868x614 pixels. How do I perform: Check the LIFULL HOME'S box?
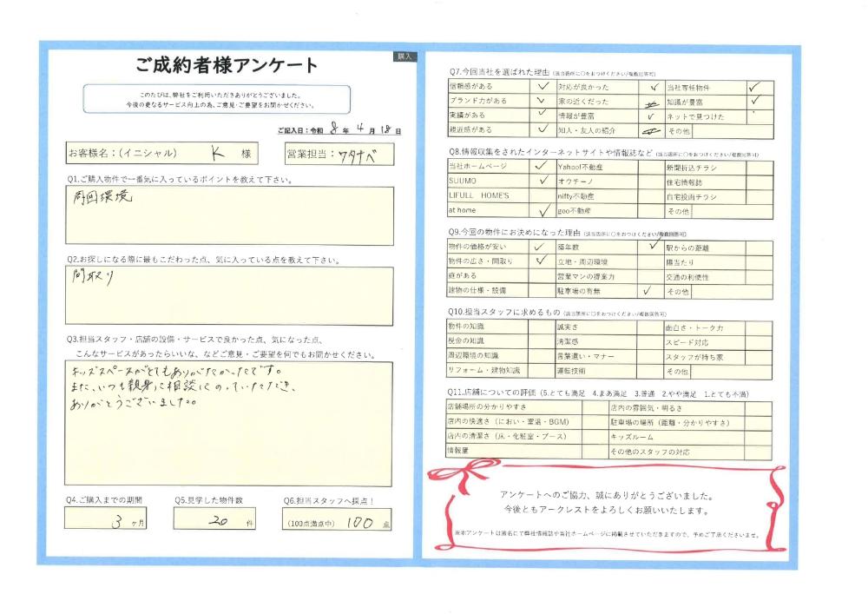coord(542,195)
